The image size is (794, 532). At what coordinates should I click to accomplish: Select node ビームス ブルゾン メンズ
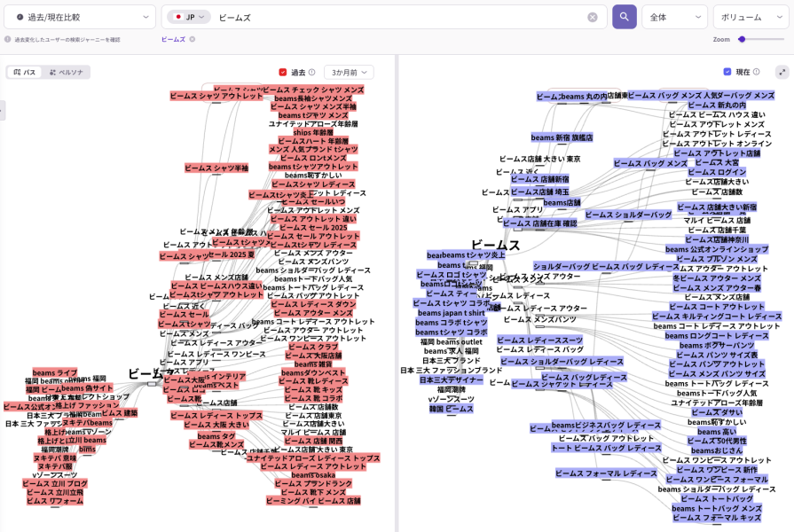[x=717, y=259]
